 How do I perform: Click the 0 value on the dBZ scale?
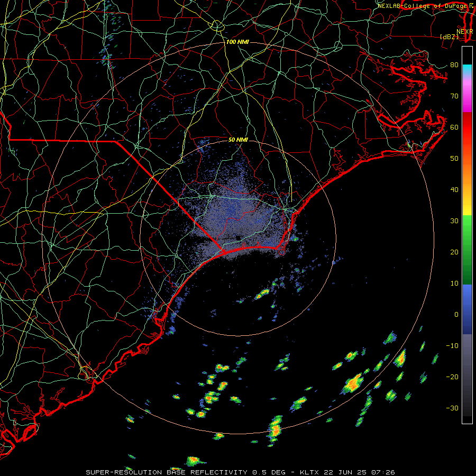pyautogui.click(x=456, y=315)
